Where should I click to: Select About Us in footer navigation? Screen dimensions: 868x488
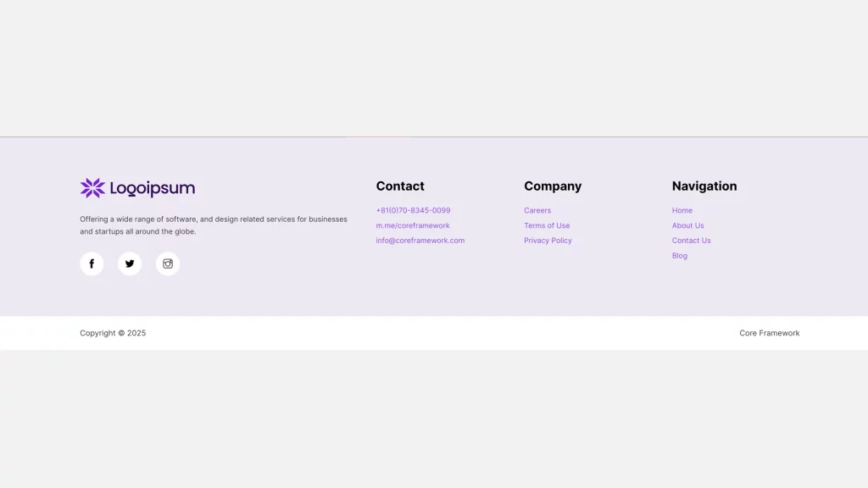coord(687,226)
